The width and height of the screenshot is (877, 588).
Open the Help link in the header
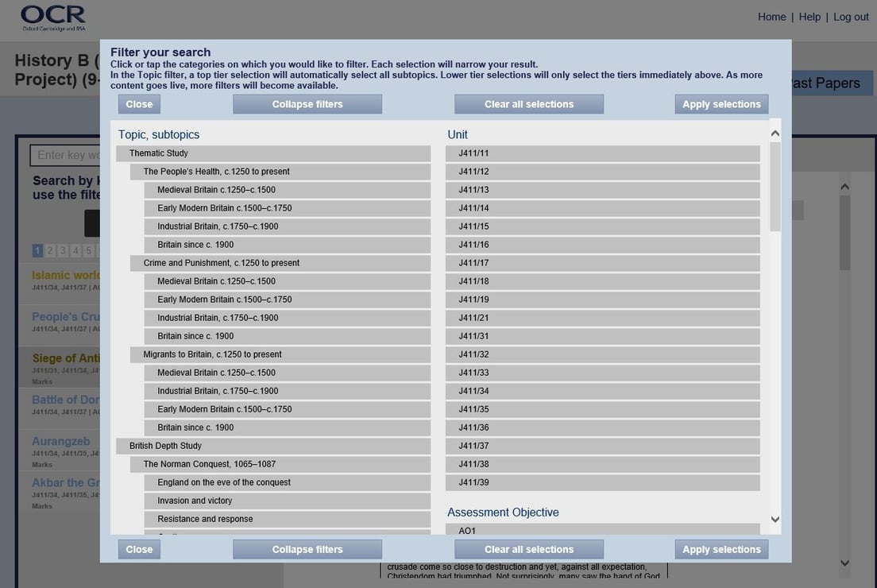809,17
